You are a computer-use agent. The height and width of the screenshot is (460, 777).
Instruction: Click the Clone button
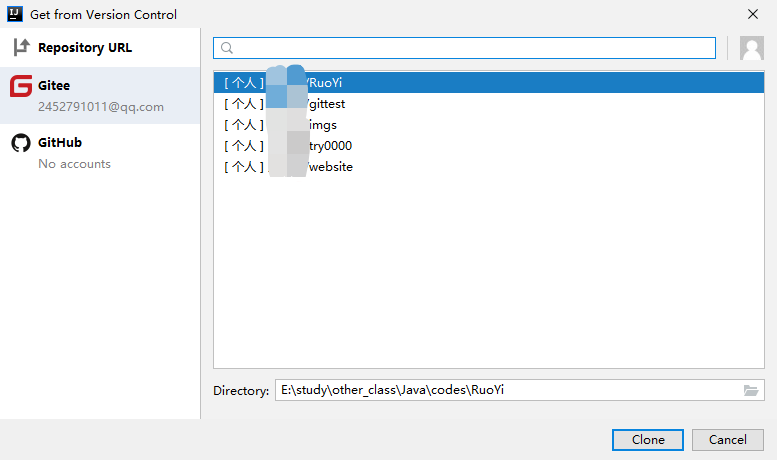point(648,440)
